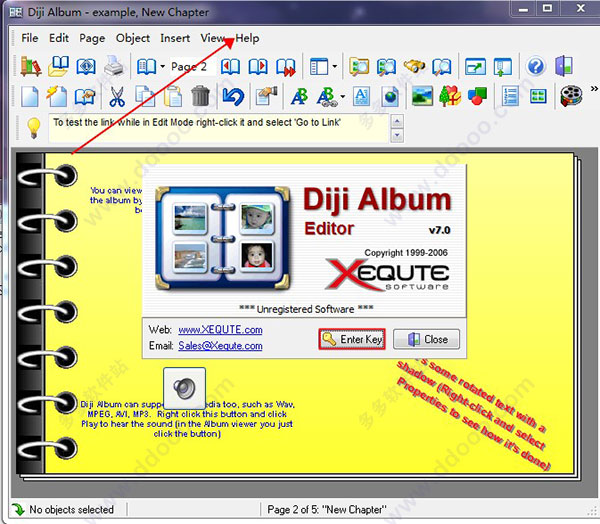Click the thumbnail index grid icon
Screen dimensions: 600x524
538,96
